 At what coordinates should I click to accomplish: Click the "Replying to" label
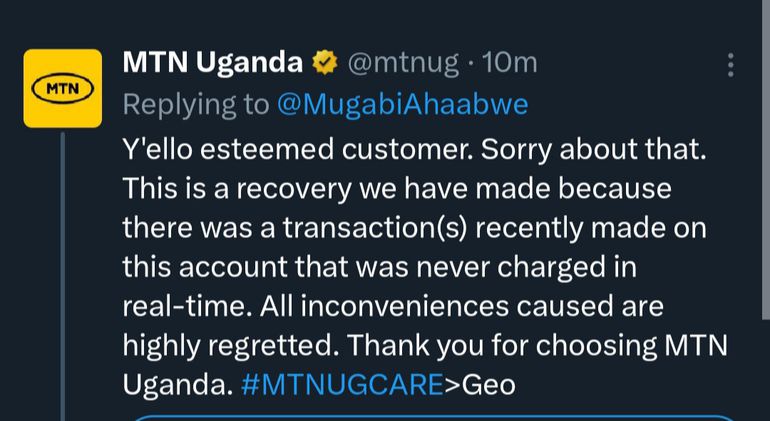click(x=196, y=104)
